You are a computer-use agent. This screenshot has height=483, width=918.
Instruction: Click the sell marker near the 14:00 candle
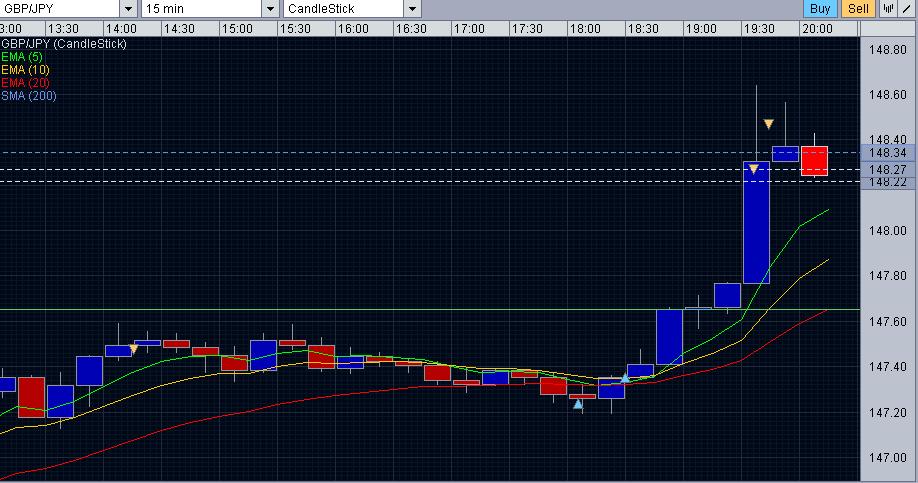click(133, 349)
